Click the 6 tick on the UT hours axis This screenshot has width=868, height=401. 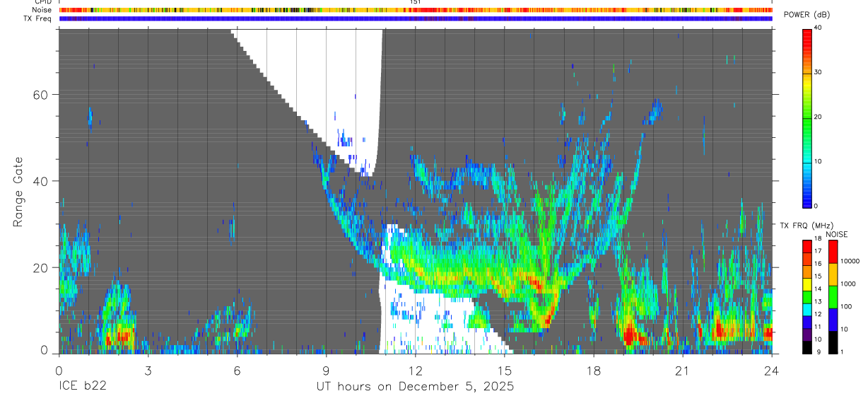click(237, 370)
